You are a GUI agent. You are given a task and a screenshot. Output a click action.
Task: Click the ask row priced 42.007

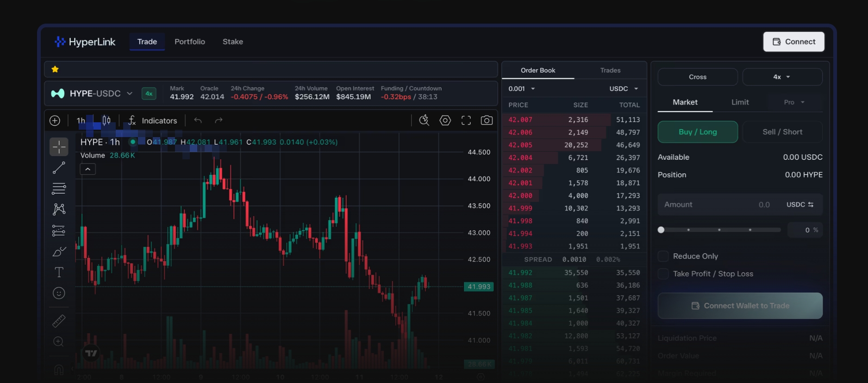coord(574,119)
